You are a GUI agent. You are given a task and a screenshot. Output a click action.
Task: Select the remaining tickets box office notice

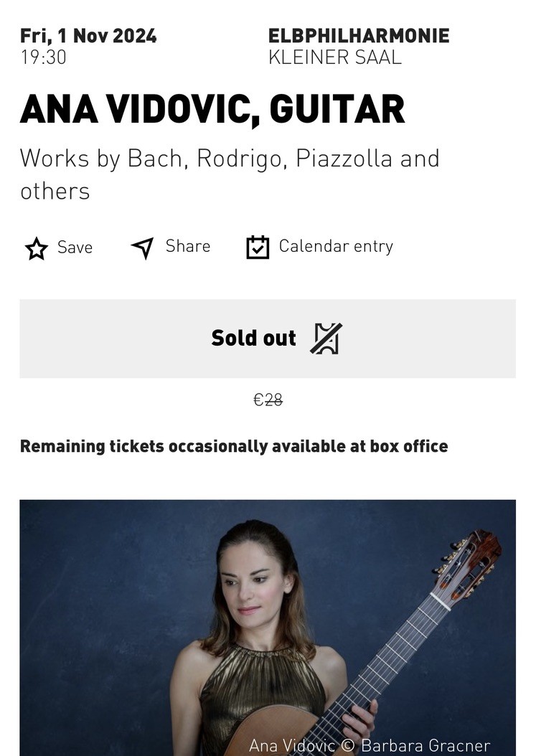(x=234, y=446)
